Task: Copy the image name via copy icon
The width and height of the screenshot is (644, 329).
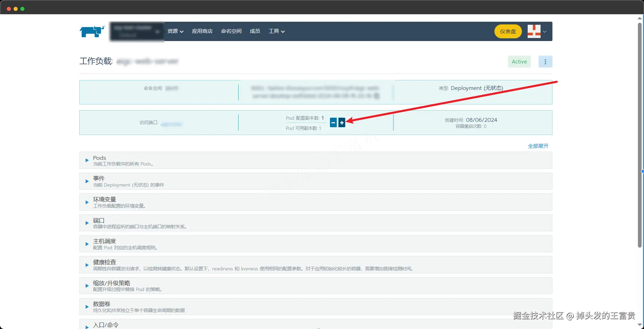Action: point(376,96)
